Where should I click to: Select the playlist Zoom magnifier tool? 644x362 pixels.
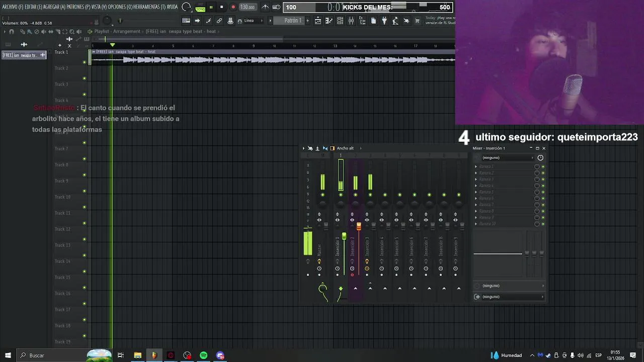(x=72, y=32)
